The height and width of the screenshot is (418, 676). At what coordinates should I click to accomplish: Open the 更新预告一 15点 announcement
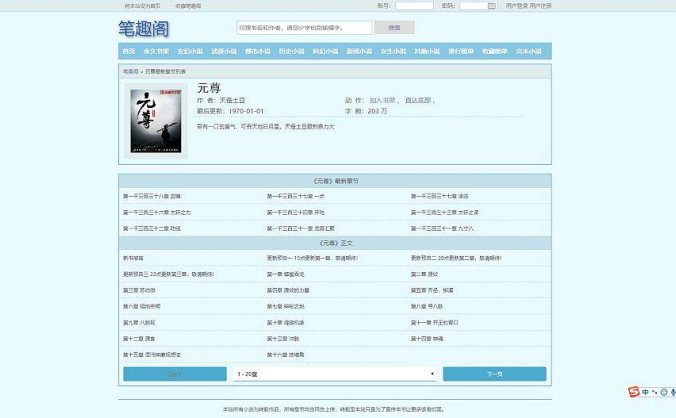tap(313, 259)
